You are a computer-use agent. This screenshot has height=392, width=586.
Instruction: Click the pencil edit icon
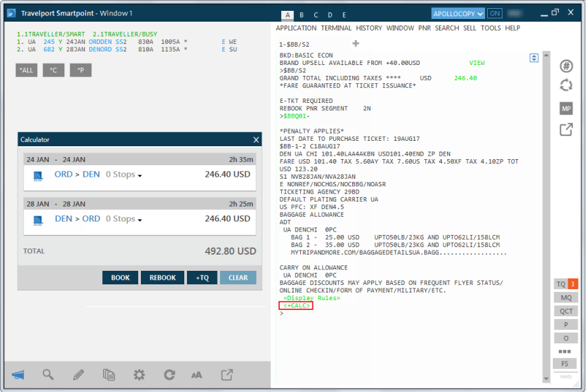tap(79, 374)
